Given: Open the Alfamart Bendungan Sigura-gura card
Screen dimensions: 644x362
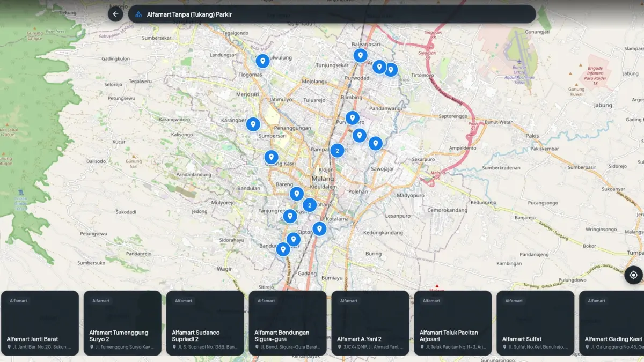Looking at the screenshot, I should pos(288,323).
